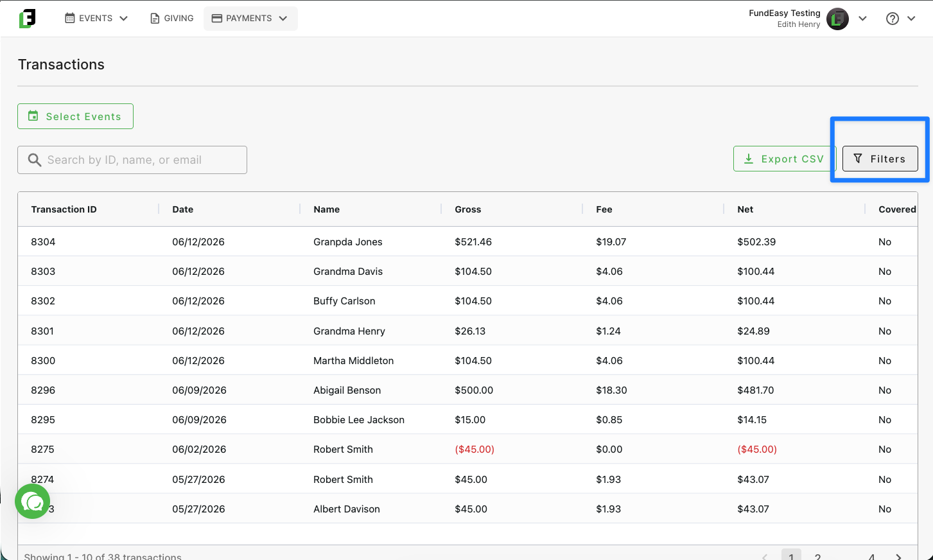Go to page 2 of transactions
This screenshot has height=560, width=933.
point(817,556)
